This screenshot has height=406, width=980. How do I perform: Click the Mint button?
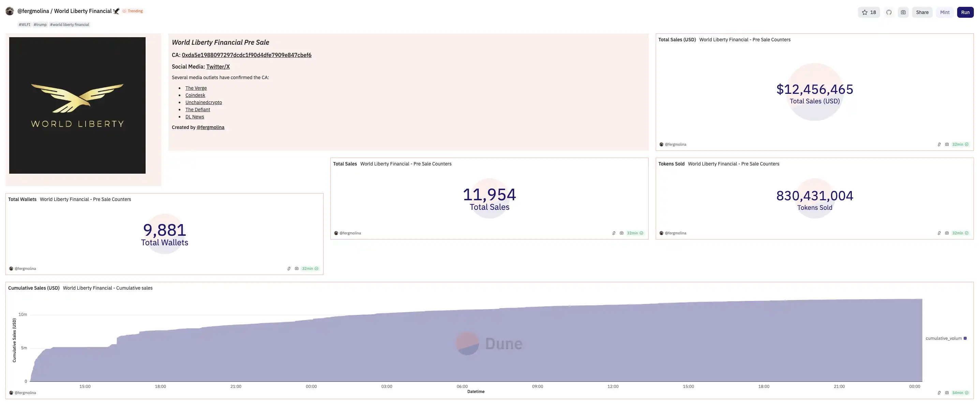click(x=945, y=12)
